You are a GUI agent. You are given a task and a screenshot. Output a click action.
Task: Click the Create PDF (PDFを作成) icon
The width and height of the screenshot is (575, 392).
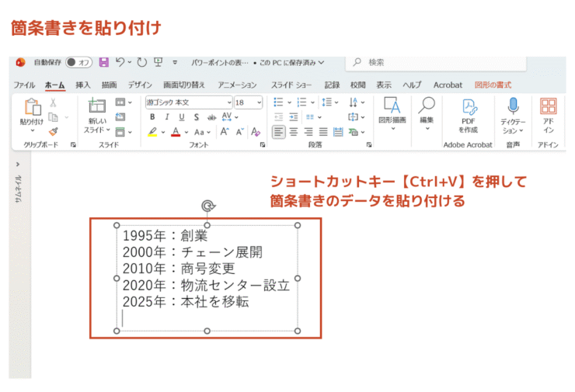point(469,106)
